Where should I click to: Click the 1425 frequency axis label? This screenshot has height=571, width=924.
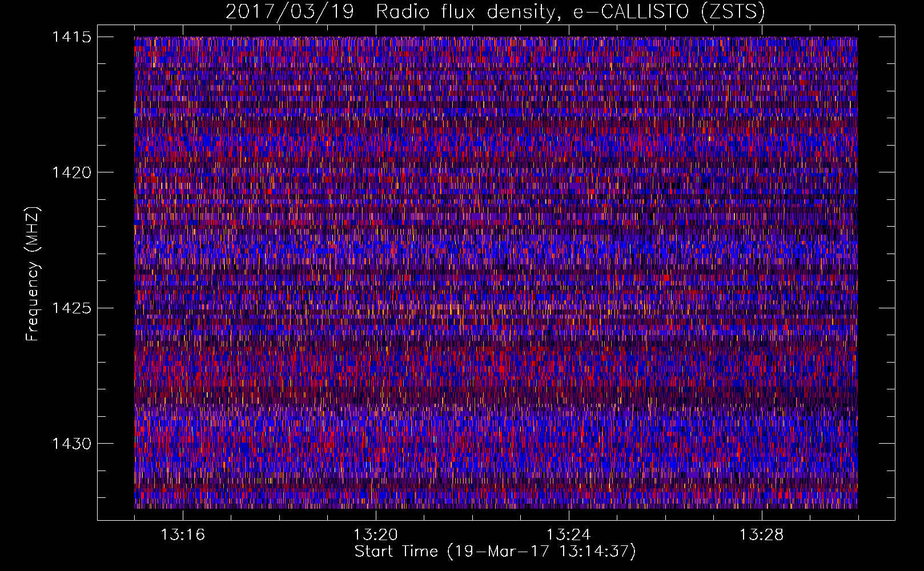71,308
